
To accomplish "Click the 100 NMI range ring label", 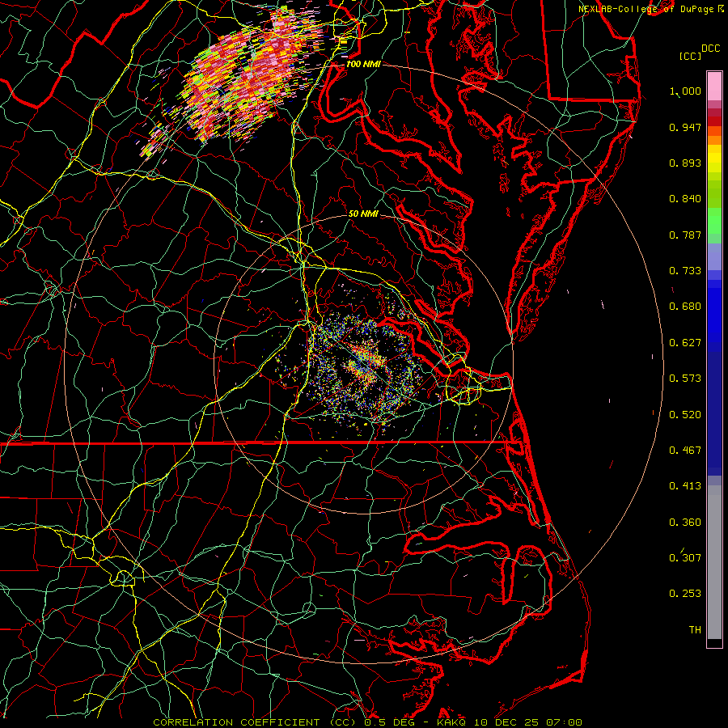I will coord(363,64).
